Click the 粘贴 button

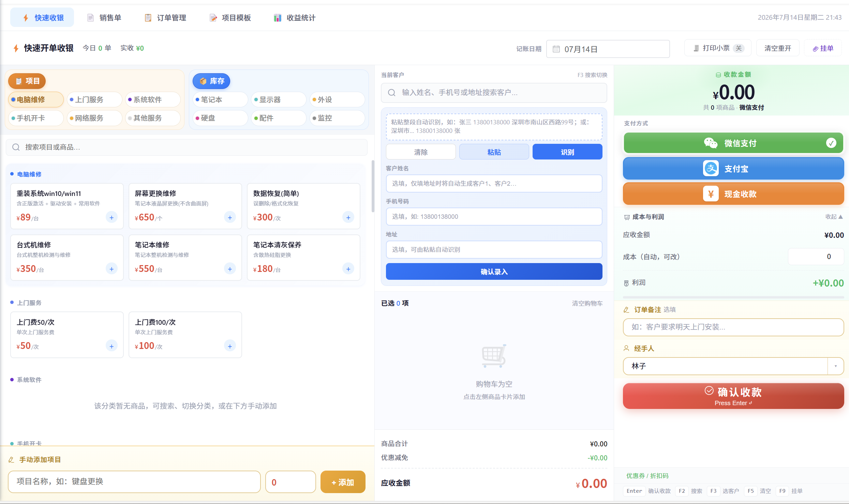[x=494, y=152]
